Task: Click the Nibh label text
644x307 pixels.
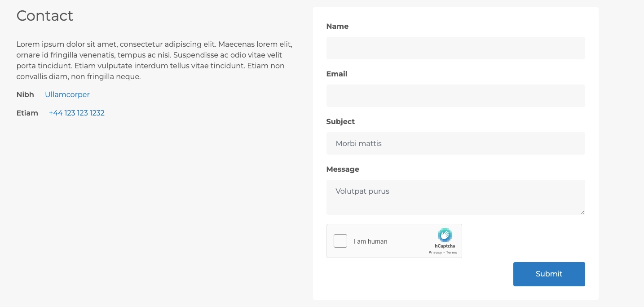Action: 25,94
